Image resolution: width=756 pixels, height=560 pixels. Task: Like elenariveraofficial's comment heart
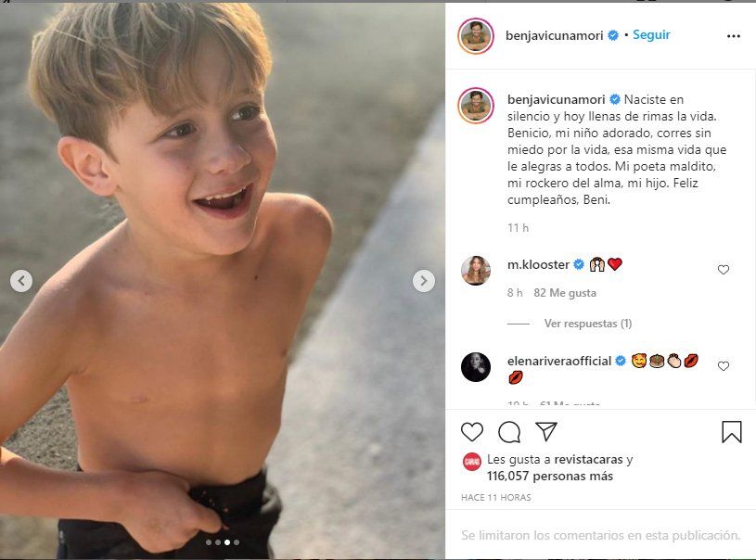[724, 366]
